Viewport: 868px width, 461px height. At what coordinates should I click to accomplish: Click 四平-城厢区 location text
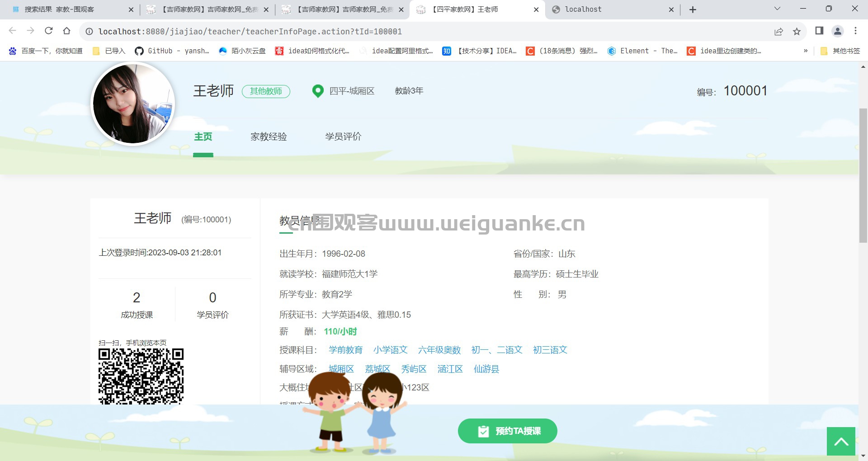click(352, 91)
